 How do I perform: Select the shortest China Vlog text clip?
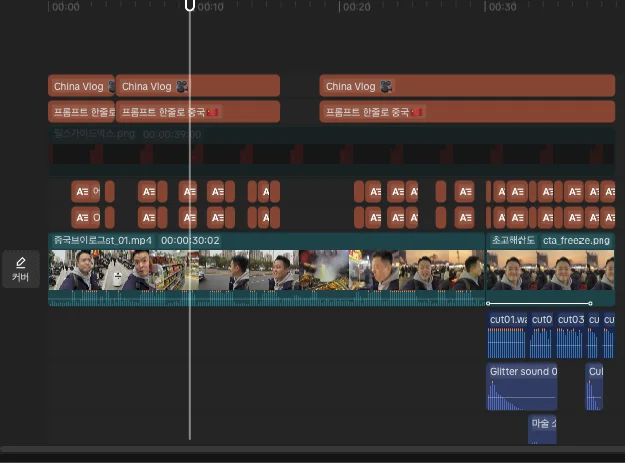pyautogui.click(x=82, y=86)
